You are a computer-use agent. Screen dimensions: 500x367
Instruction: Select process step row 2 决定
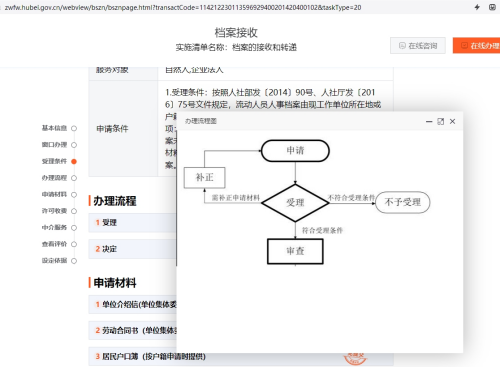click(x=132, y=249)
